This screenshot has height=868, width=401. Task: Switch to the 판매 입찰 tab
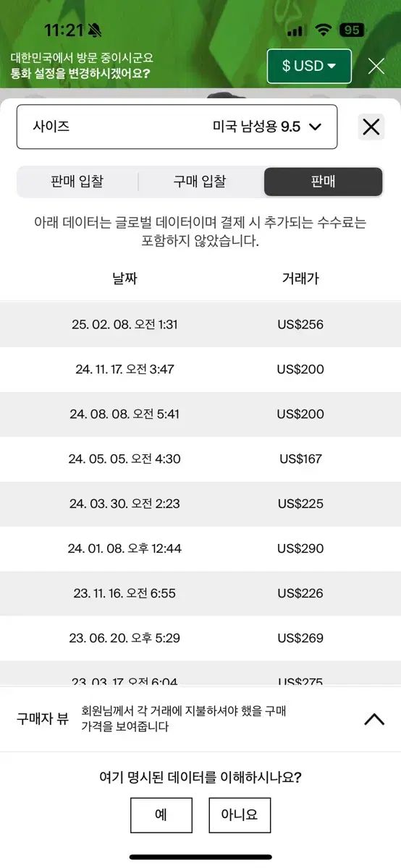77,182
